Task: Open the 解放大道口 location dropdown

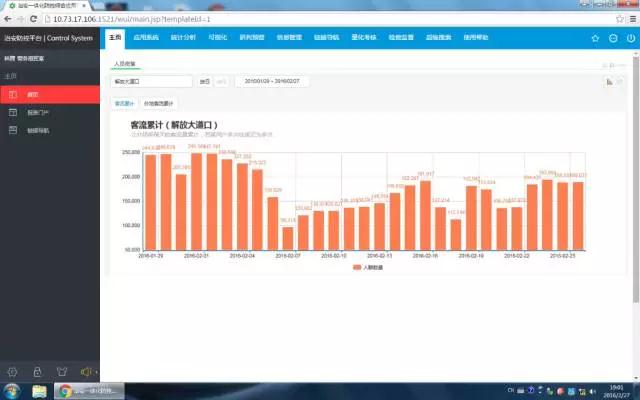Action: pos(151,81)
